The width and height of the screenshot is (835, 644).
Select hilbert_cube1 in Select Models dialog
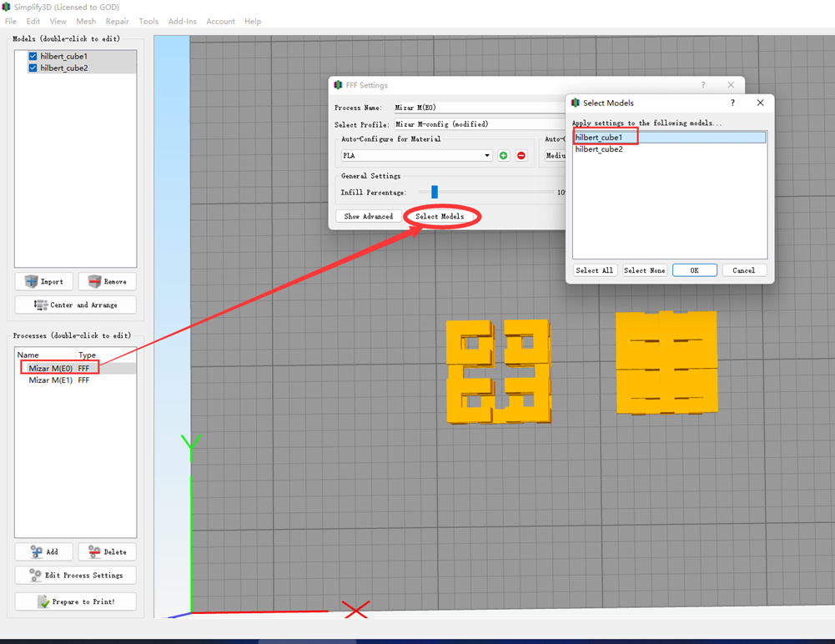[x=670, y=138]
